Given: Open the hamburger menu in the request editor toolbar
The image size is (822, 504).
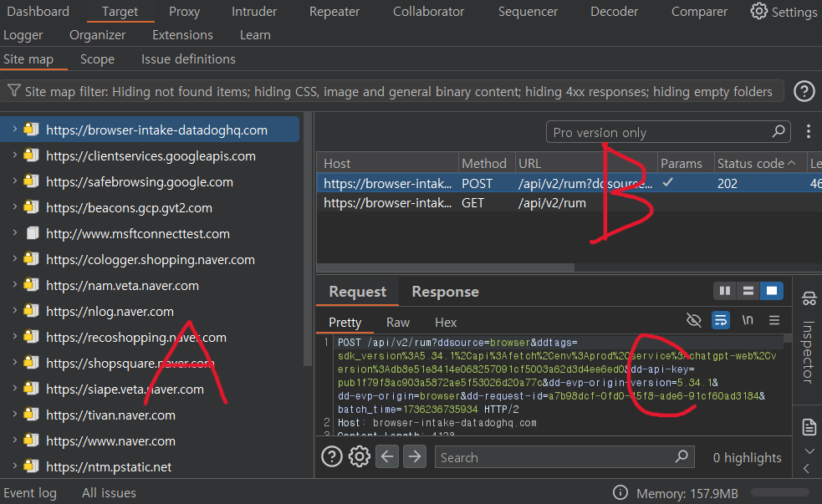Looking at the screenshot, I should click(773, 320).
